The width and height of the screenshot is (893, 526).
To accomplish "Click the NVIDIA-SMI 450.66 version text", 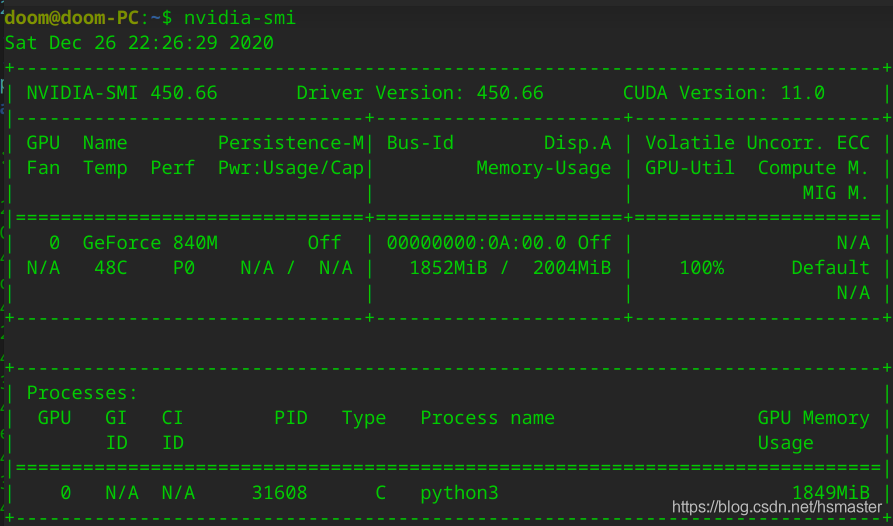I will coord(122,93).
